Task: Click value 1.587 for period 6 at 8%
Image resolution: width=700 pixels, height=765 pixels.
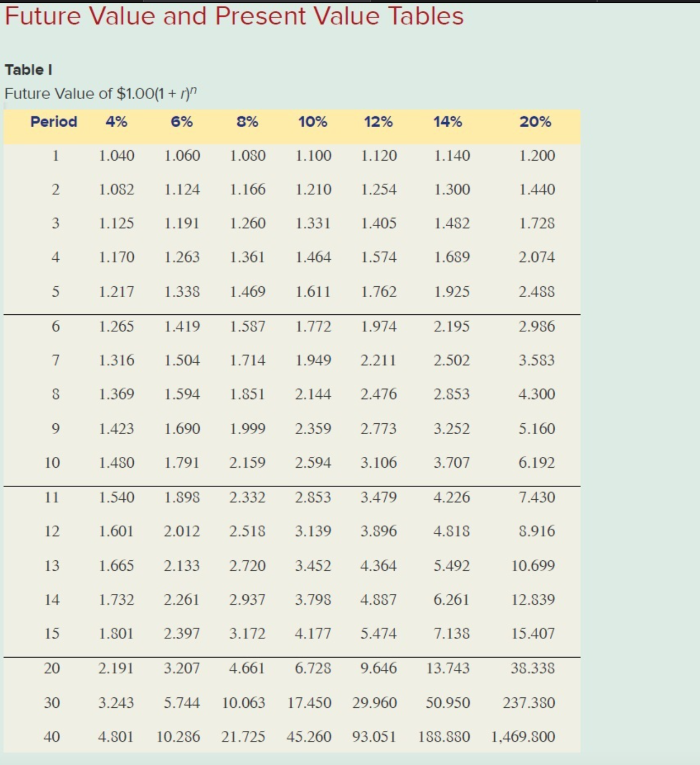Action: click(247, 326)
